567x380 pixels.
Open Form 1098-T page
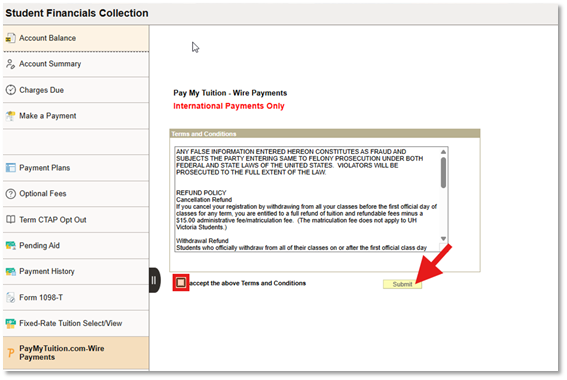(76, 298)
